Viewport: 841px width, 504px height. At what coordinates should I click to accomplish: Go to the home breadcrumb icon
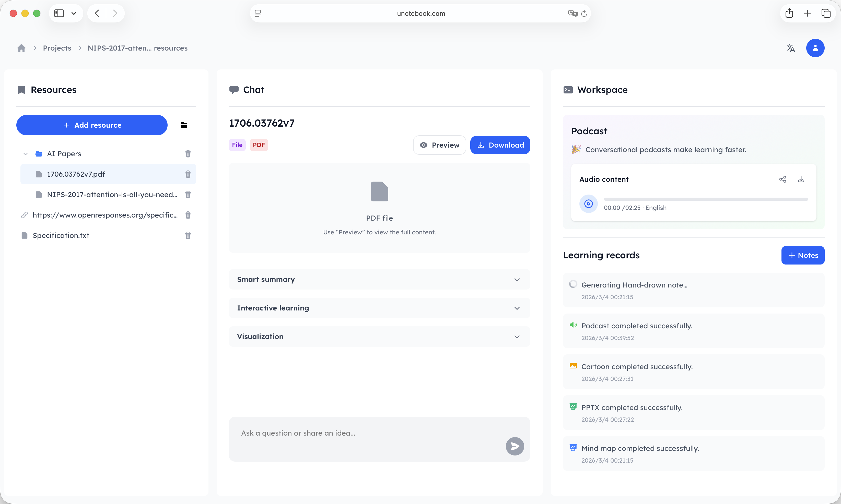pos(21,48)
